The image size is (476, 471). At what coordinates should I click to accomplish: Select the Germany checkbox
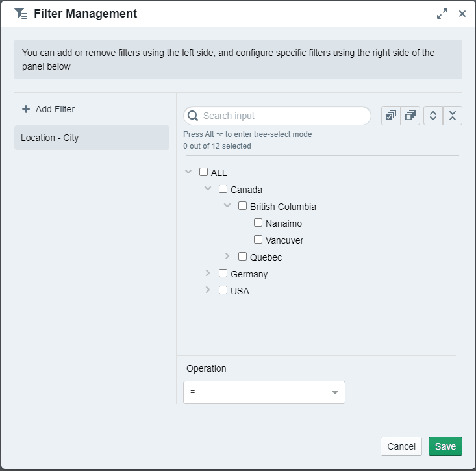[223, 274]
